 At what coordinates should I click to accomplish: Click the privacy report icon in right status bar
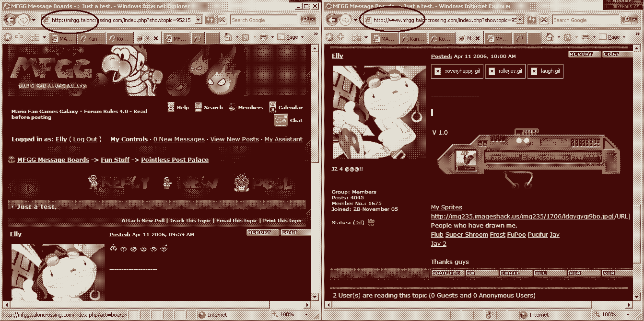(x=489, y=315)
